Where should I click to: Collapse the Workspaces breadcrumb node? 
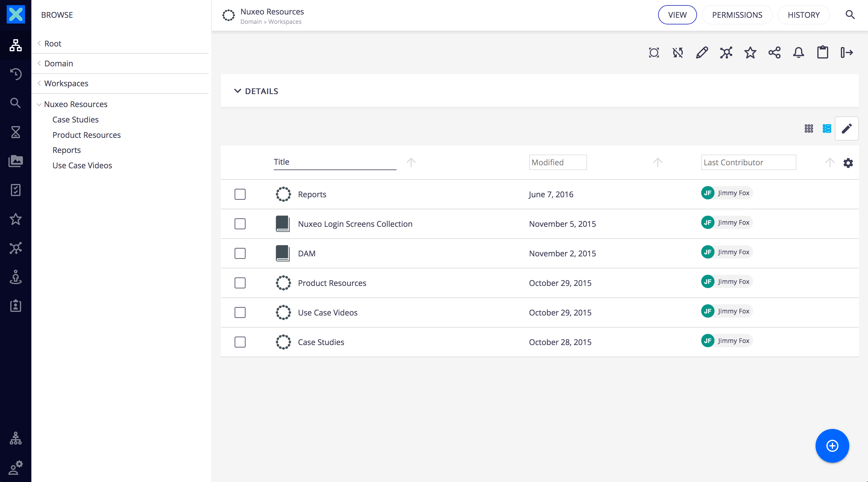(x=39, y=83)
